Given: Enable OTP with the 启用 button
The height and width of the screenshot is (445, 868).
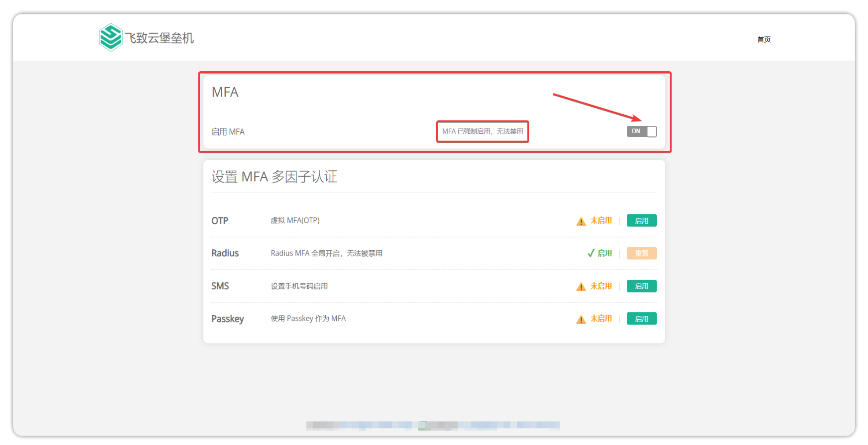Looking at the screenshot, I should click(x=641, y=221).
